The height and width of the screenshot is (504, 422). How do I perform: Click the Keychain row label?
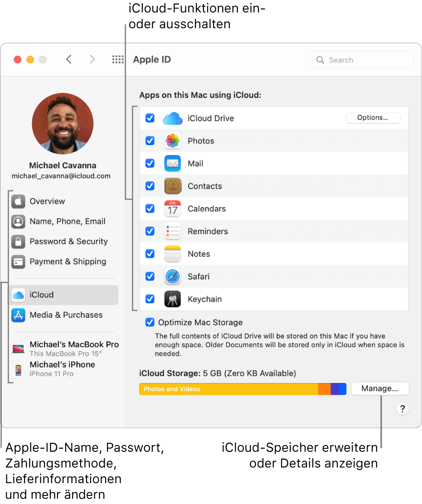(205, 299)
